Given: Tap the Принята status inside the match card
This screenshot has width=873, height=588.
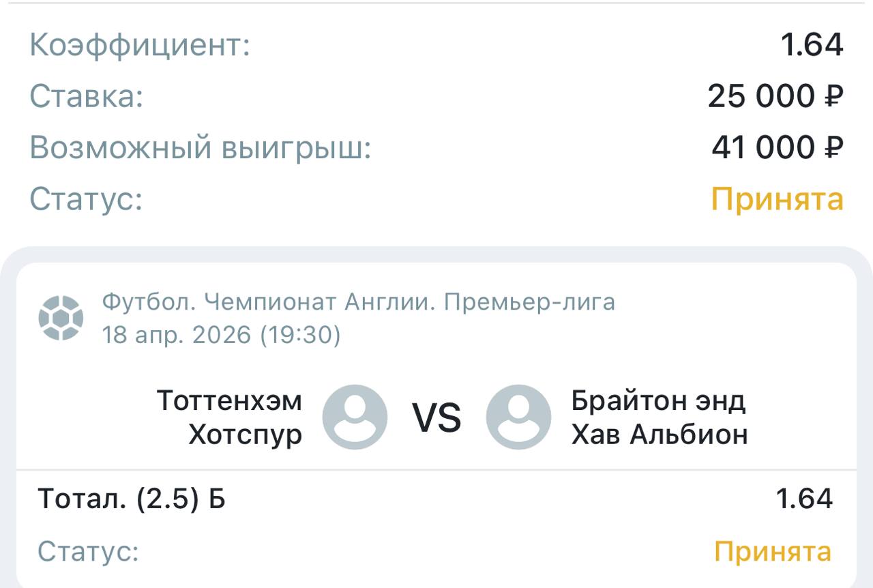Looking at the screenshot, I should point(773,551).
